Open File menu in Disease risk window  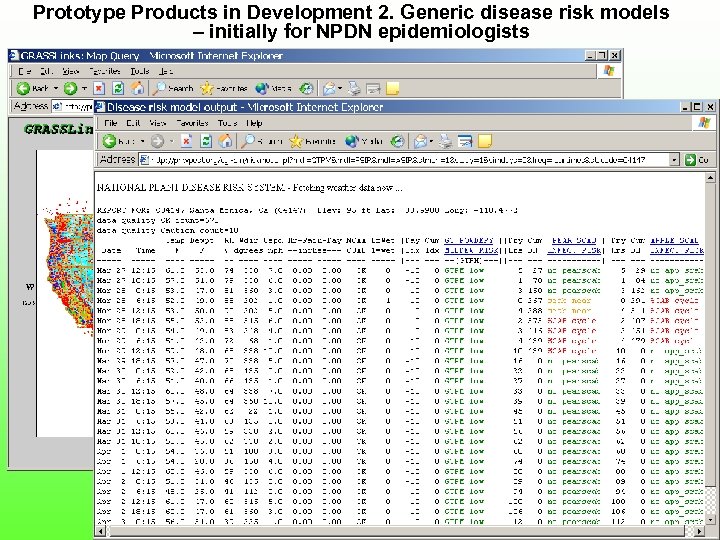tap(110, 123)
